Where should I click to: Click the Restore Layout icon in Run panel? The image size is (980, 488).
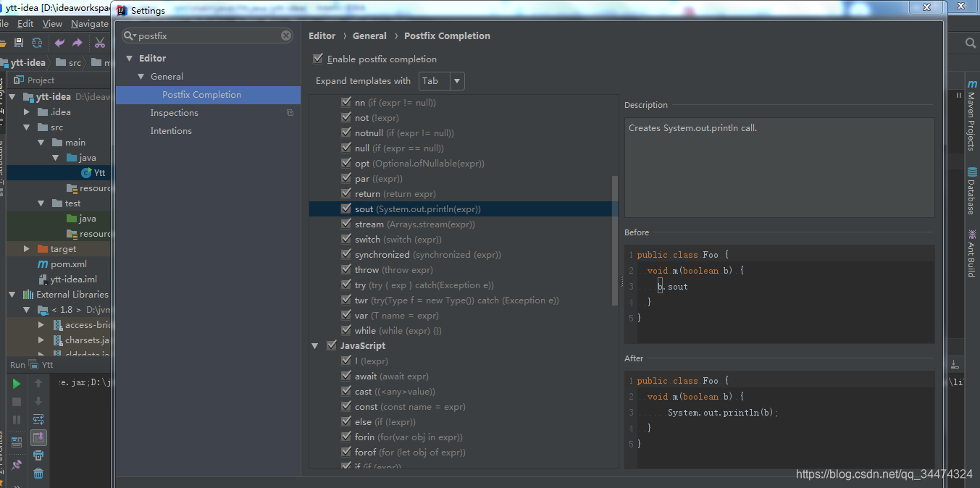[x=17, y=442]
